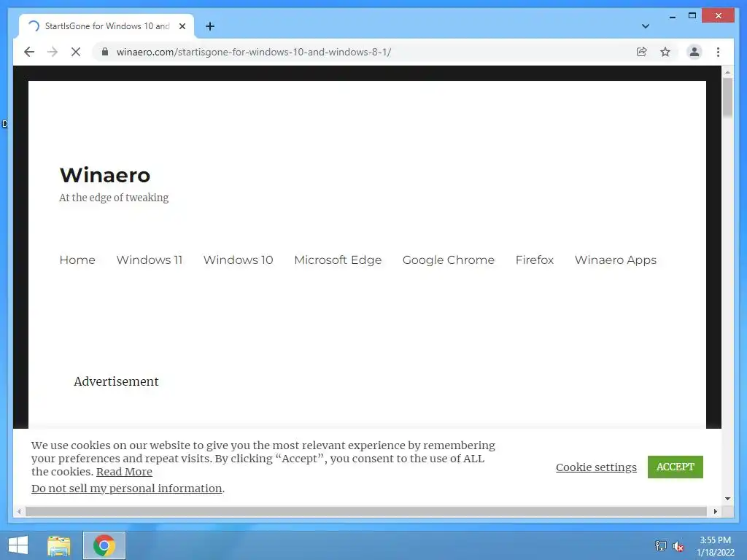
Task: Open File Explorer from the taskbar
Action: (x=58, y=545)
